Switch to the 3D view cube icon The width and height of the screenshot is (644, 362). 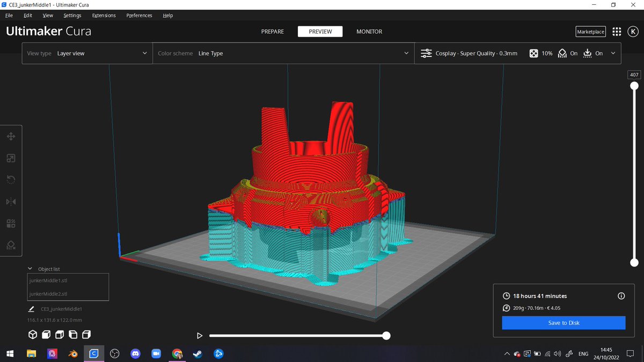pyautogui.click(x=33, y=335)
